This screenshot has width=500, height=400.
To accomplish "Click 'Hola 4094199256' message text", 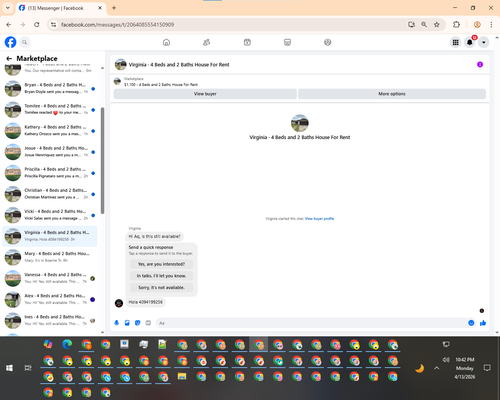I will [146, 302].
